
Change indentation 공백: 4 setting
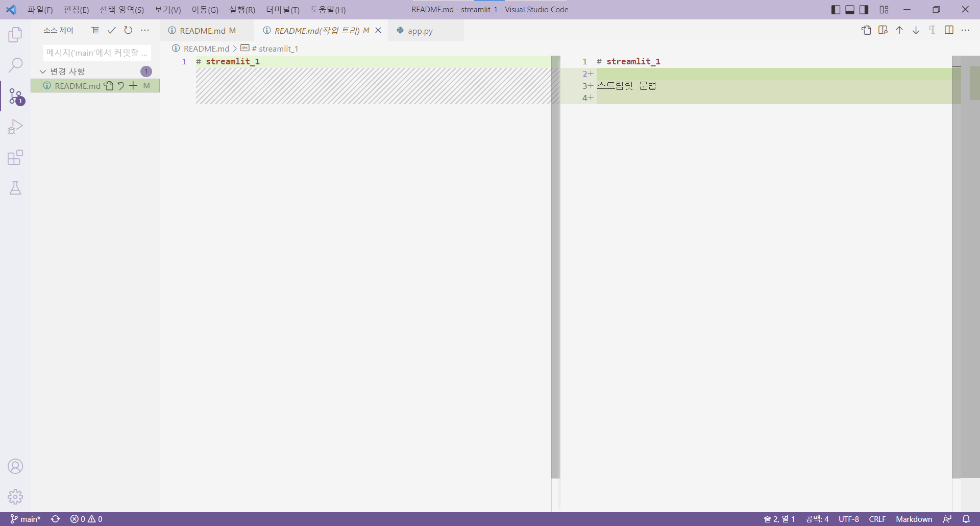click(x=817, y=519)
